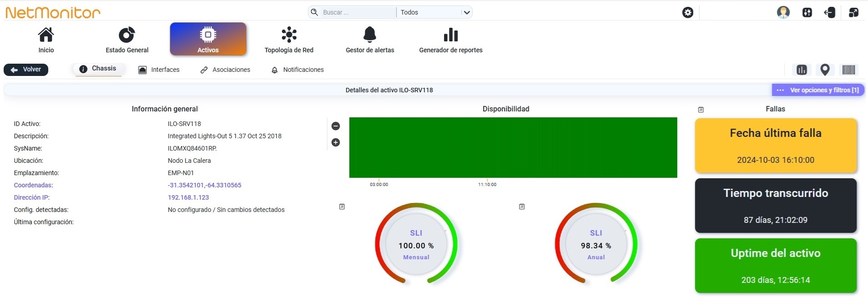Open calendar icon next to Fallas
The width and height of the screenshot is (868, 302).
tap(701, 110)
